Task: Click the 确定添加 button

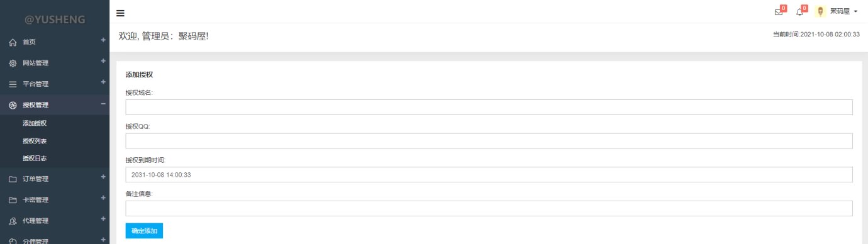Action: [x=144, y=231]
